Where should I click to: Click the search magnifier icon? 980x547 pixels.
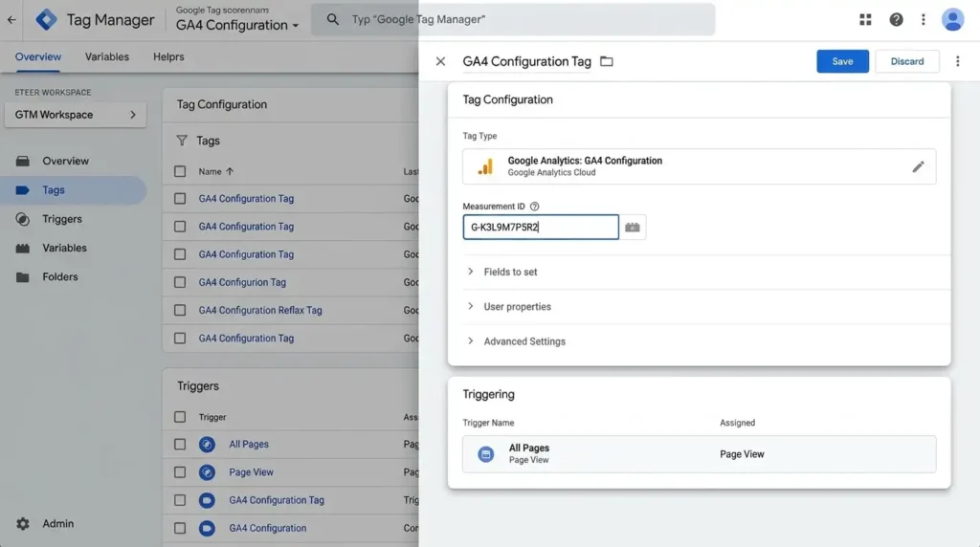point(333,19)
